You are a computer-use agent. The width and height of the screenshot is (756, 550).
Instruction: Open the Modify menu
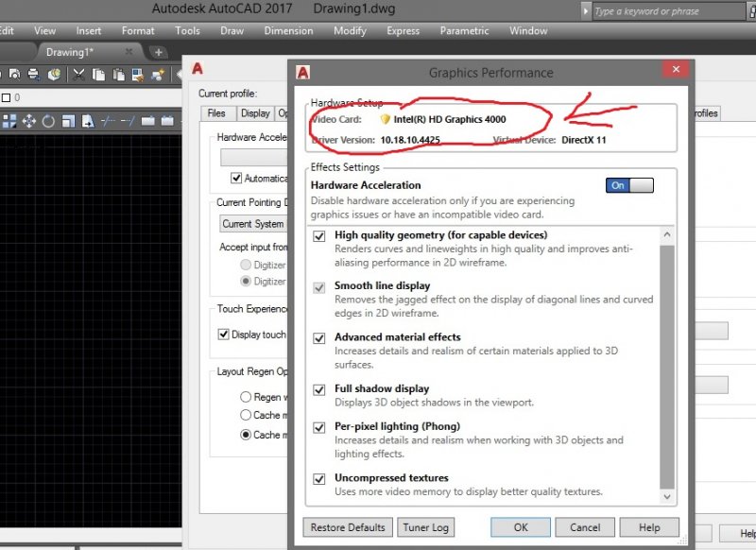click(x=350, y=31)
